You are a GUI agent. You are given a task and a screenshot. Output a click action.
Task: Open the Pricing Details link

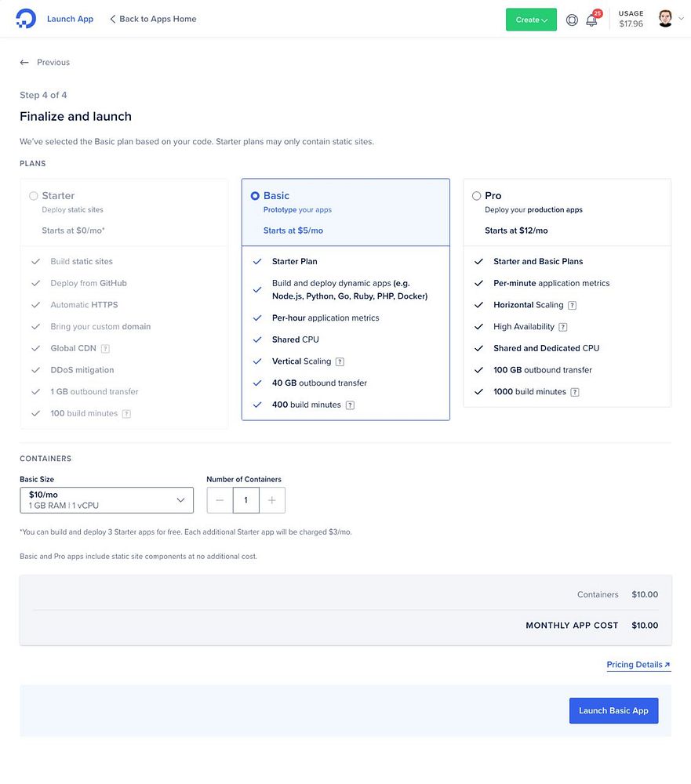(x=638, y=665)
